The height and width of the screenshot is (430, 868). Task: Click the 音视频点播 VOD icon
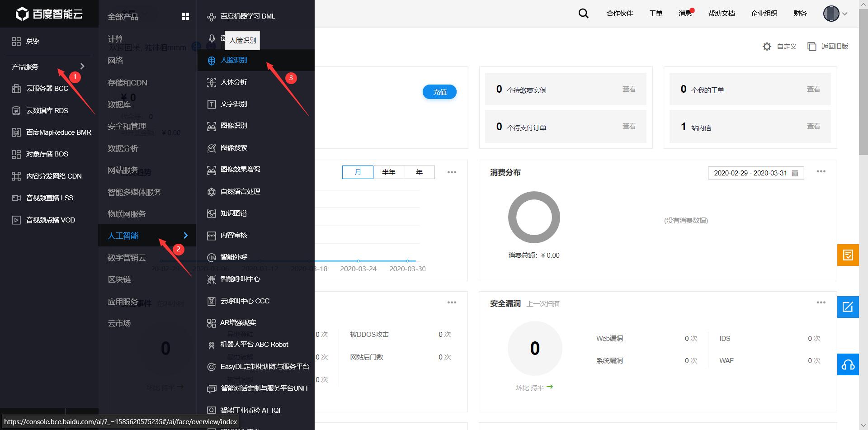[16, 220]
